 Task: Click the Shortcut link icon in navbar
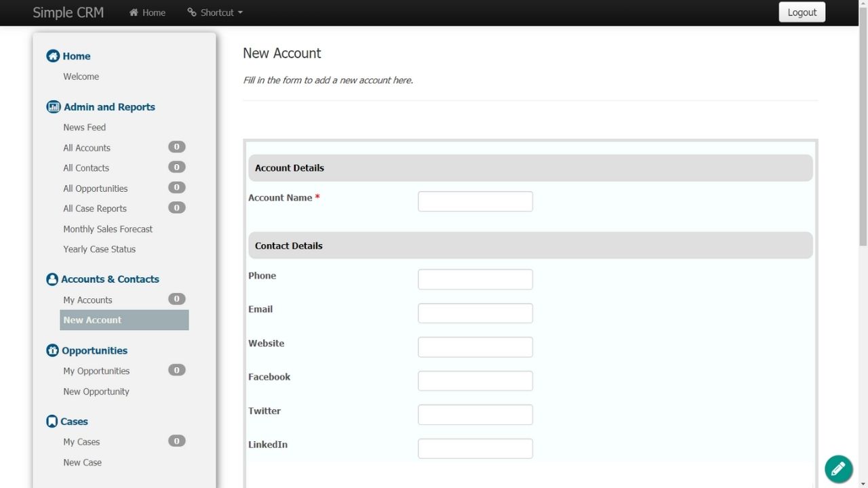tap(192, 13)
